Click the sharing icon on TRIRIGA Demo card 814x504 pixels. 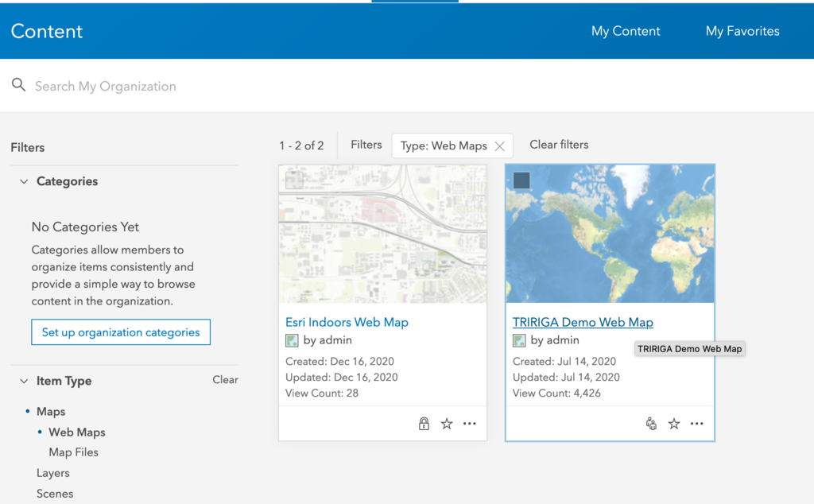click(x=651, y=424)
